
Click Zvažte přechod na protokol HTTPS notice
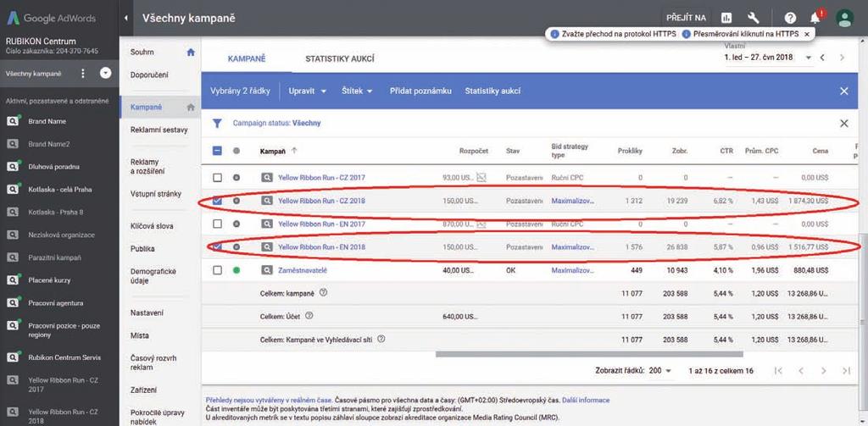[x=615, y=35]
